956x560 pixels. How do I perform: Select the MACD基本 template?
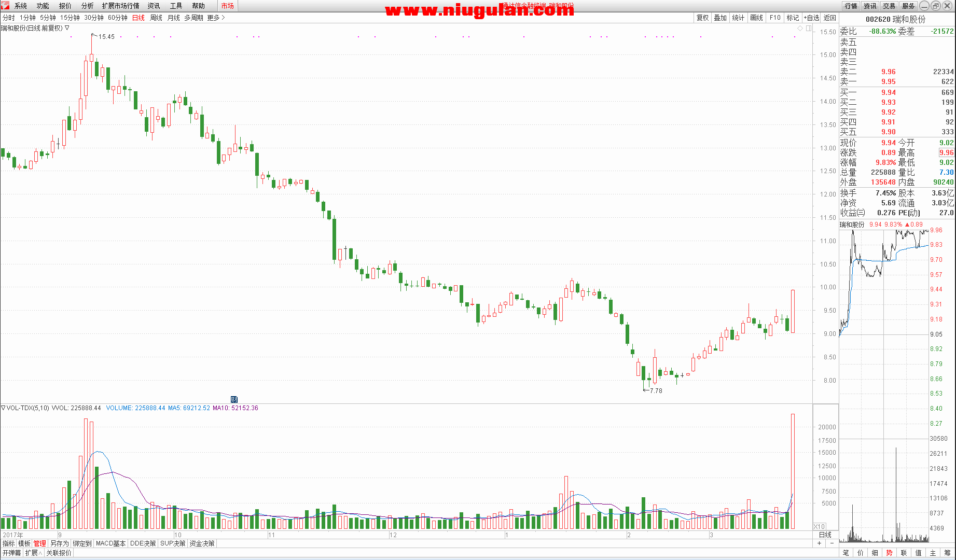point(111,543)
